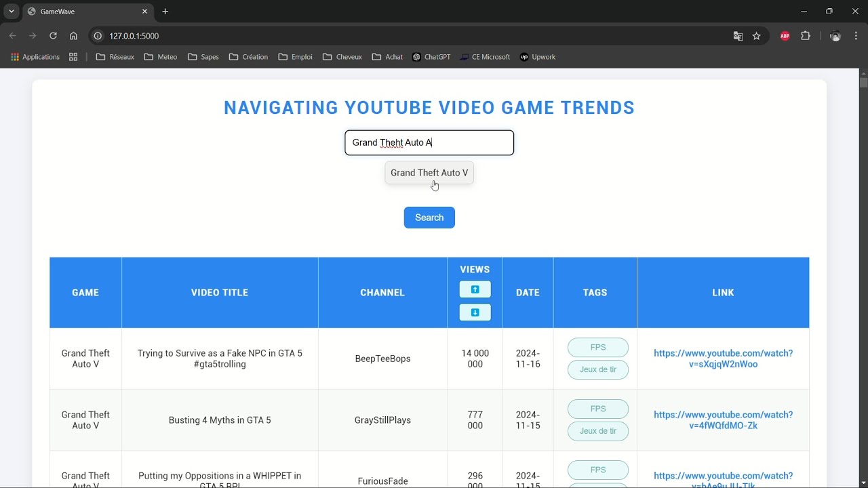This screenshot has height=488, width=868.
Task: Open the translate page icon
Action: tap(738, 36)
